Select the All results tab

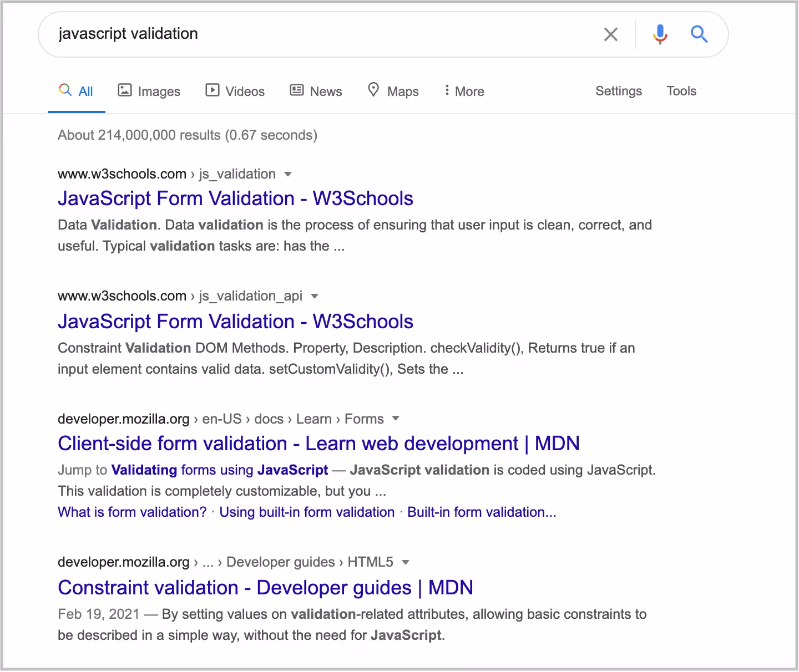point(77,91)
